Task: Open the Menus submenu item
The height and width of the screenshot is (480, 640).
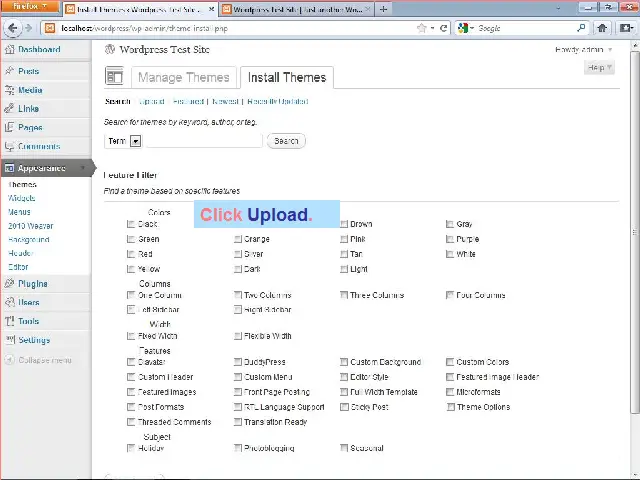Action: point(19,212)
